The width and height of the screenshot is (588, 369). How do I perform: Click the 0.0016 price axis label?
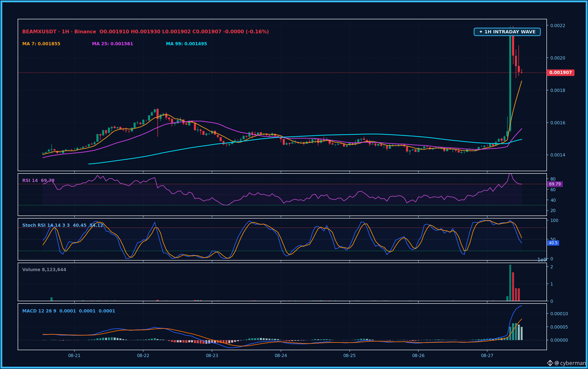tap(557, 123)
